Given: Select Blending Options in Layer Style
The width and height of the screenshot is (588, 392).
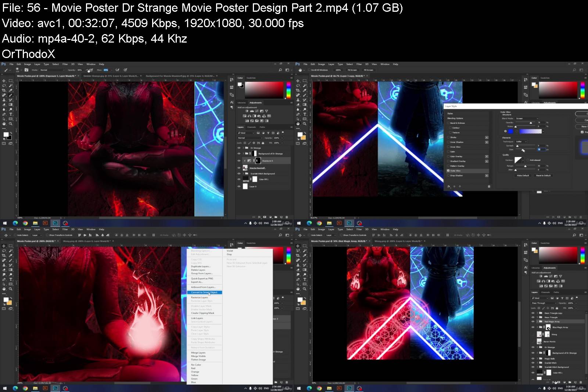Looking at the screenshot, I should 455,118.
